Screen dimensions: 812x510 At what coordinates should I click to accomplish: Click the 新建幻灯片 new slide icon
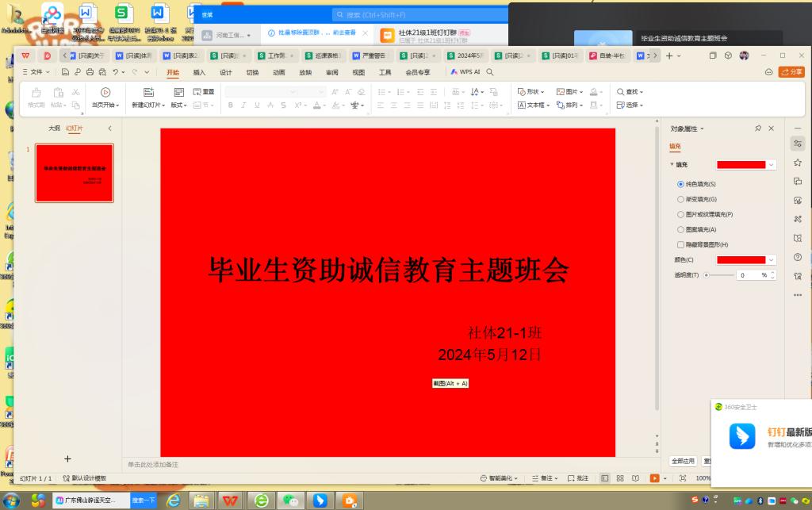point(148,92)
